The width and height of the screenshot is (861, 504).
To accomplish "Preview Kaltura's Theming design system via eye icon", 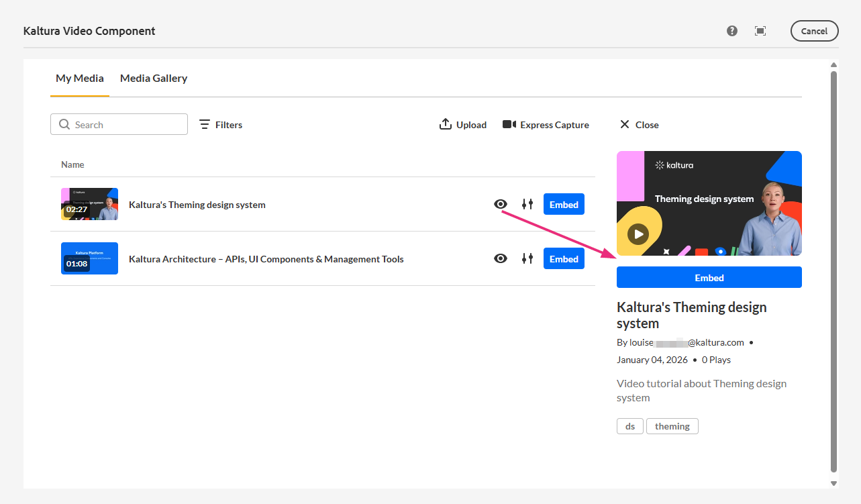I will pos(501,204).
